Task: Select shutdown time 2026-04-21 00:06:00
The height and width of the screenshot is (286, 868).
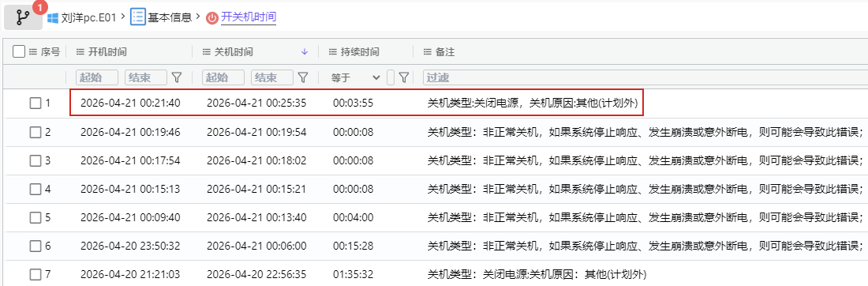Action: tap(256, 246)
